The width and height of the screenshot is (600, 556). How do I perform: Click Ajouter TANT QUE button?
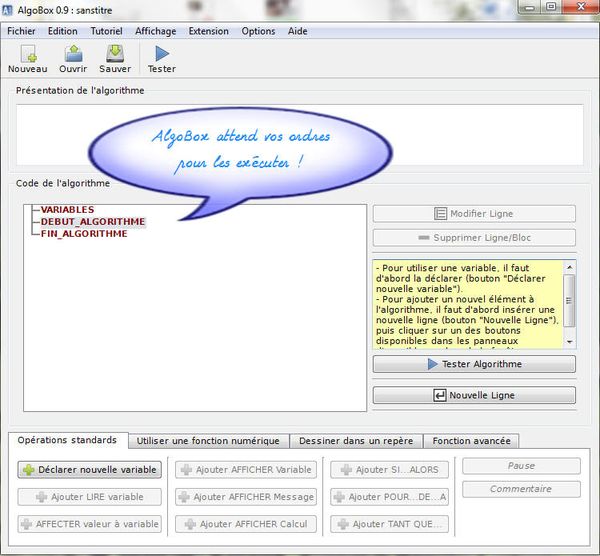pyautogui.click(x=390, y=524)
